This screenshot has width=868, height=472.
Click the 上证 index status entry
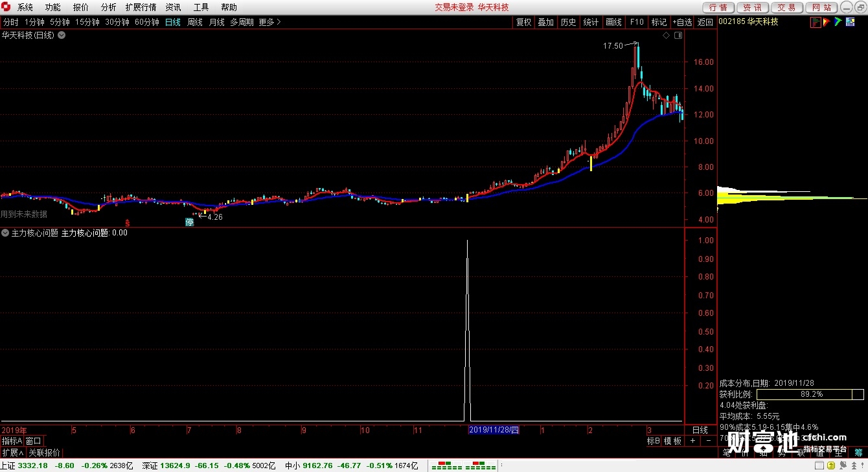tap(66, 466)
